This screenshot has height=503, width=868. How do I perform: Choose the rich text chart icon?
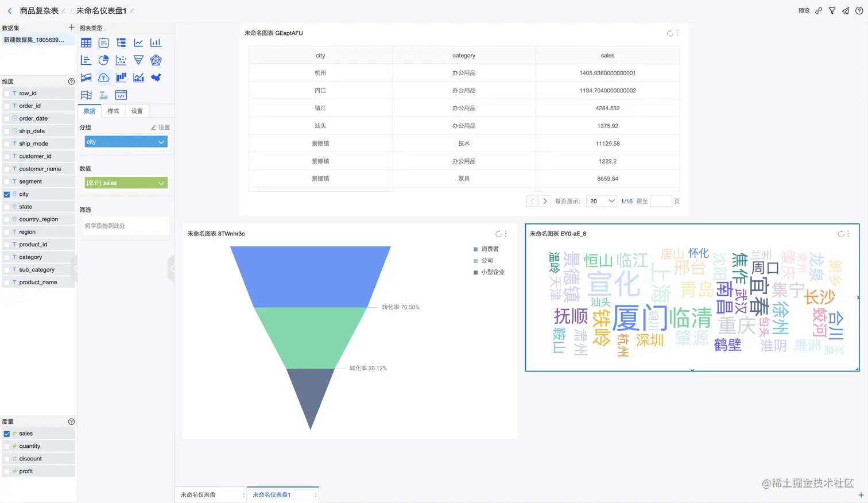[x=104, y=95]
